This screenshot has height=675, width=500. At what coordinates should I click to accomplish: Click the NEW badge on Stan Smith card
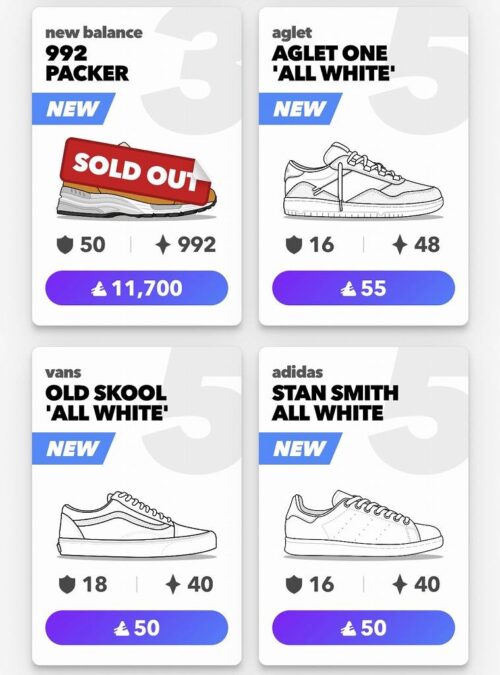coord(300,449)
